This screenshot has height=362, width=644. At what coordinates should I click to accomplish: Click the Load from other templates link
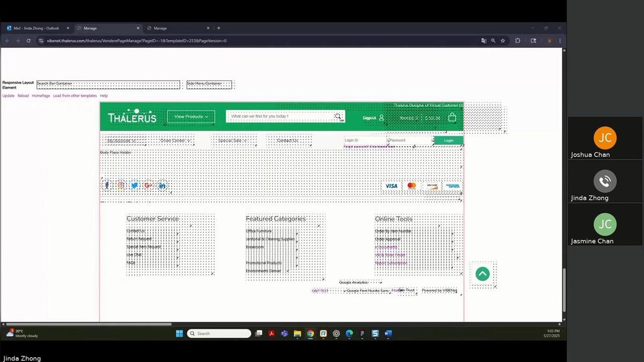click(x=75, y=95)
